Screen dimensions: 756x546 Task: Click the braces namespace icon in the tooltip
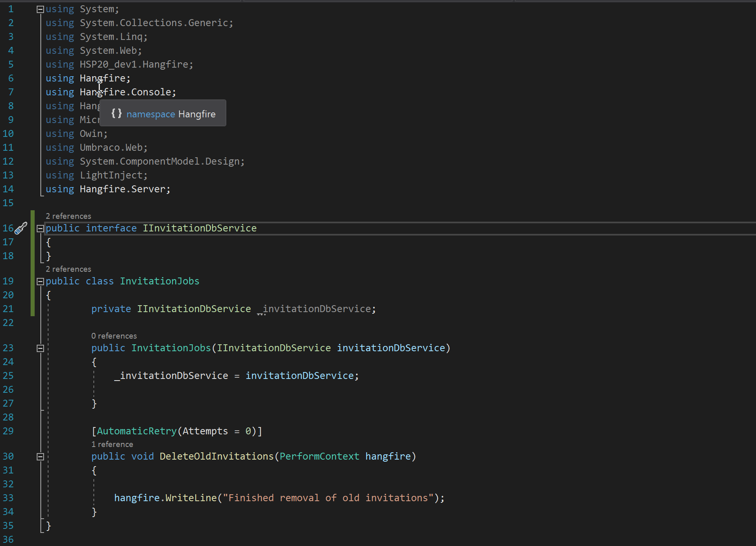pos(117,114)
